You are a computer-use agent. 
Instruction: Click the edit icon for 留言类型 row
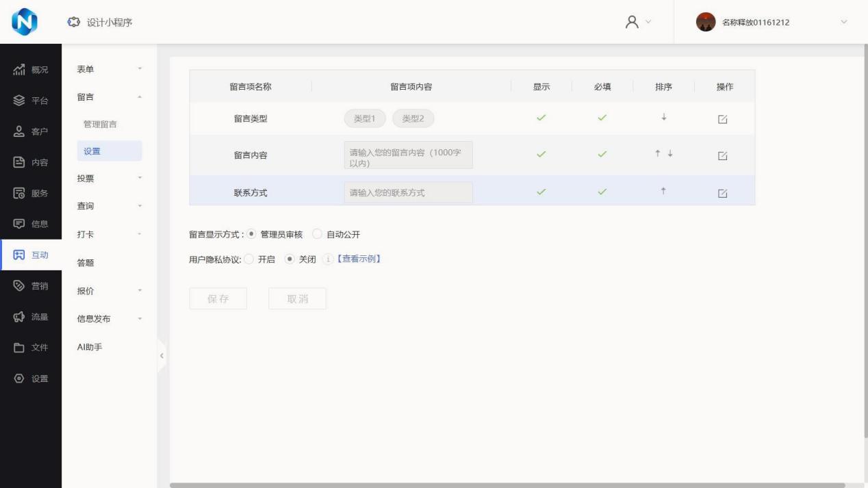point(722,119)
